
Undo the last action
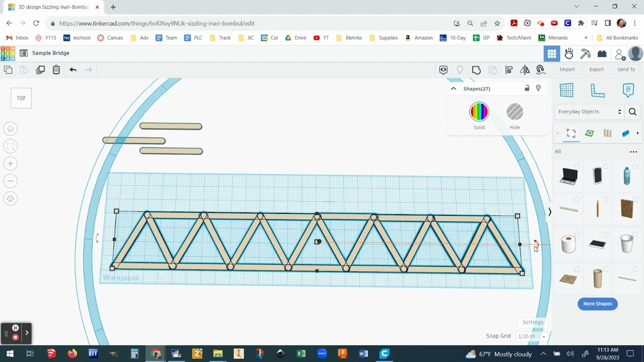(x=73, y=70)
